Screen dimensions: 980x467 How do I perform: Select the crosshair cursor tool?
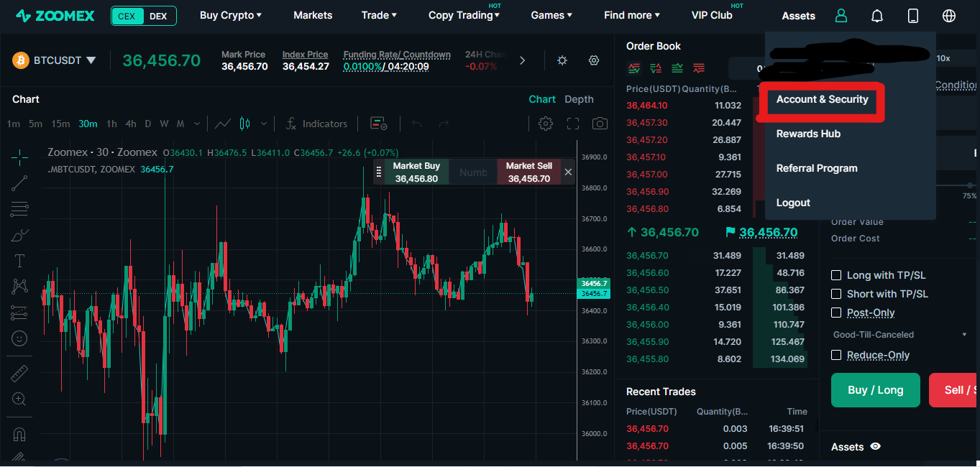(19, 156)
